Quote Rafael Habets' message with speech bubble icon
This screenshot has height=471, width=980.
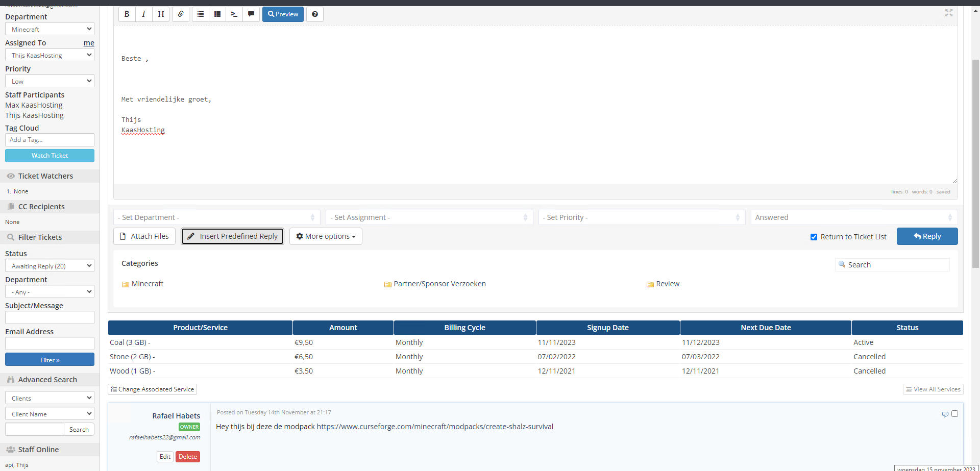[945, 414]
